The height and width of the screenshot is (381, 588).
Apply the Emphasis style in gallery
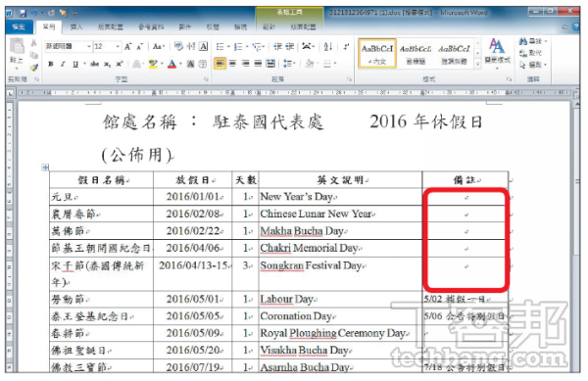click(x=454, y=54)
